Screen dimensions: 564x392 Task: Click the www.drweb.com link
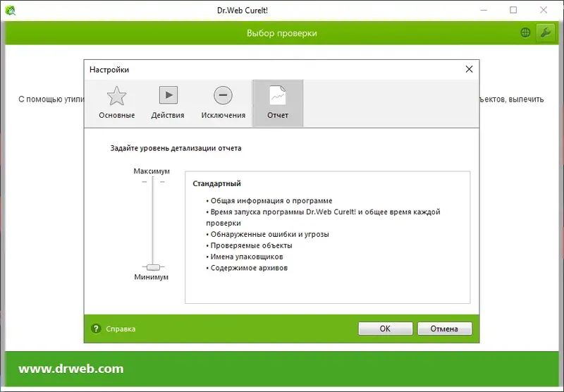tap(71, 369)
